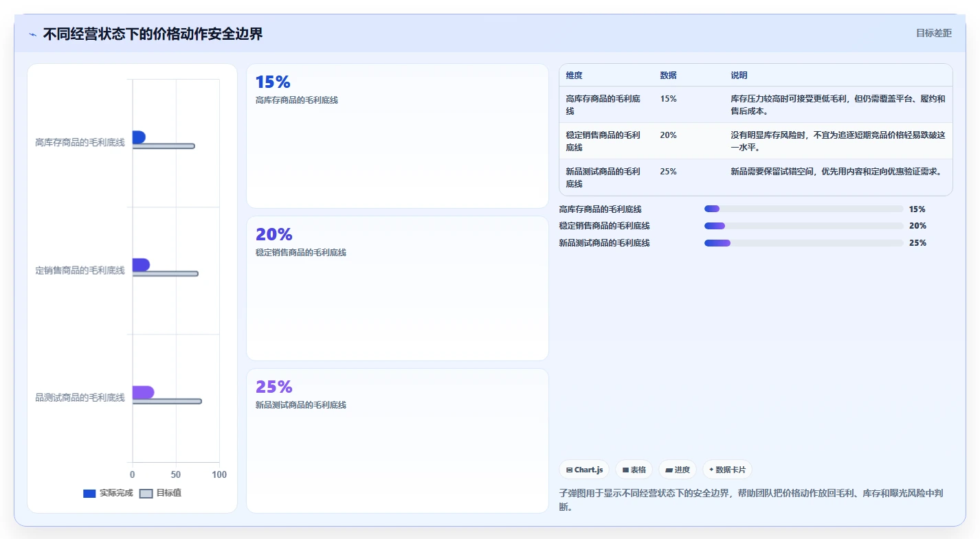Image resolution: width=980 pixels, height=539 pixels.
Task: Click the 高库存商品的毛利底线 caption under the 15% card value
Action: 296,100
